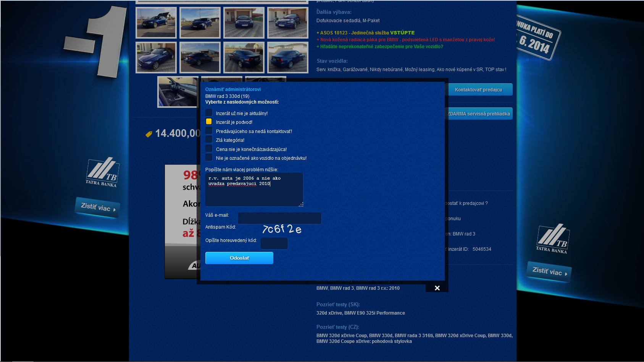Click the right Tatra Banka logo icon

point(552,238)
